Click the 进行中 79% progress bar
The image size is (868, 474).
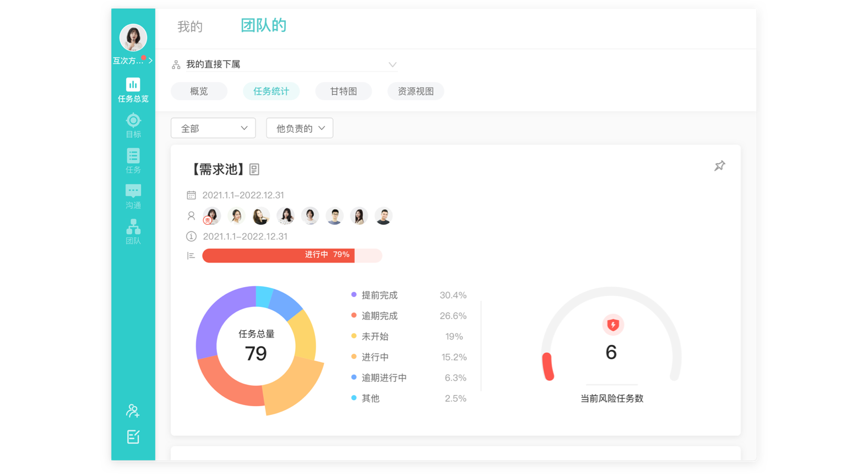(292, 255)
